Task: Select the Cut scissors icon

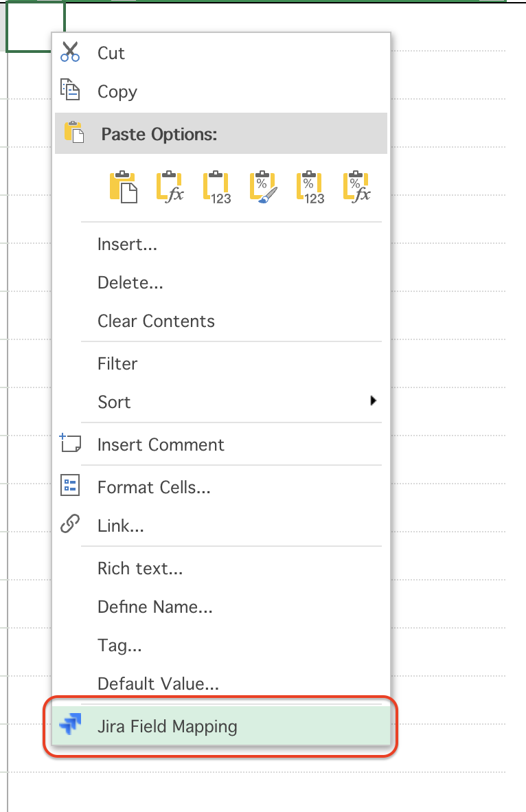Action: point(69,52)
